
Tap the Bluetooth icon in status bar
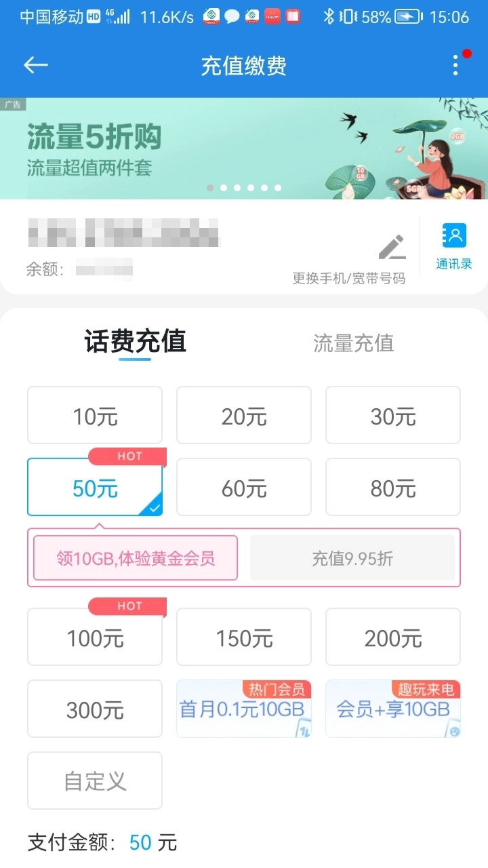coord(329,17)
